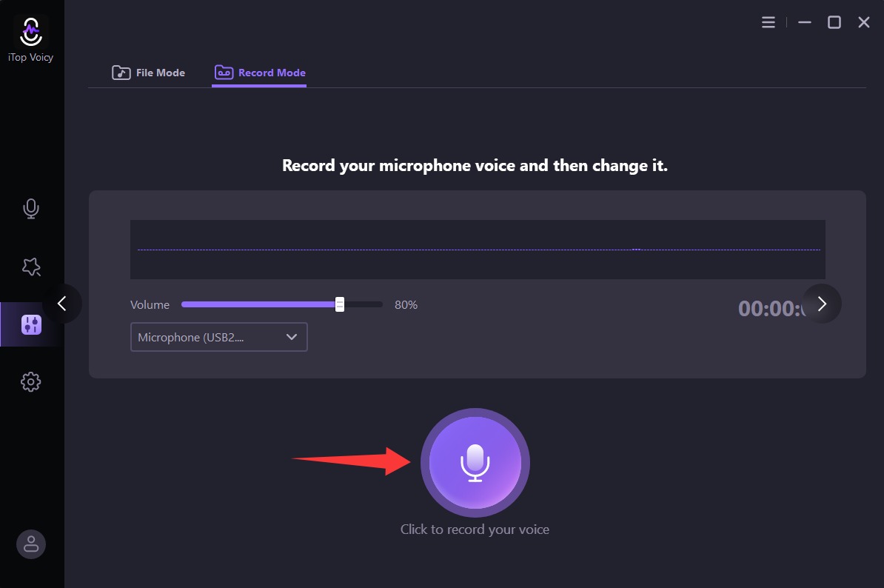Switch to the File Mode tab
This screenshot has width=884, height=588.
149,73
